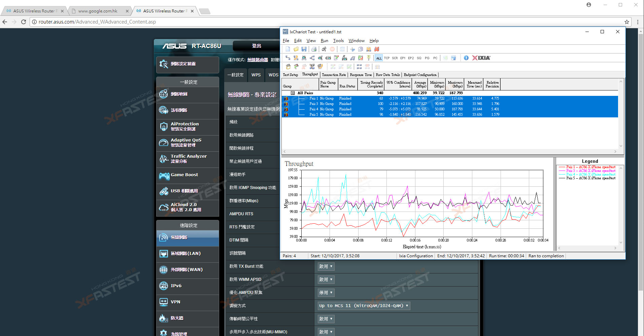Collapse the All Pairs group
This screenshot has width=644, height=336.
coord(293,93)
